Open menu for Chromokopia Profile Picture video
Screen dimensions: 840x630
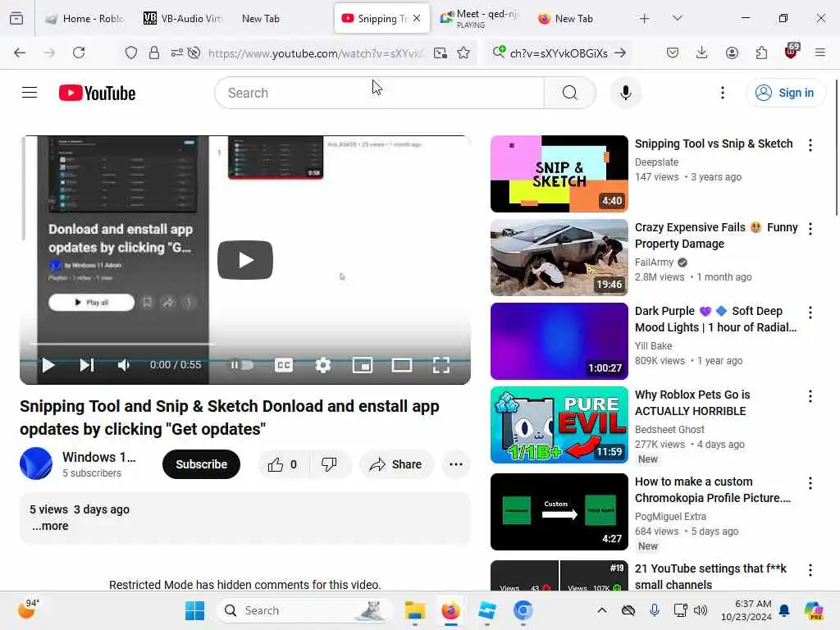[810, 483]
